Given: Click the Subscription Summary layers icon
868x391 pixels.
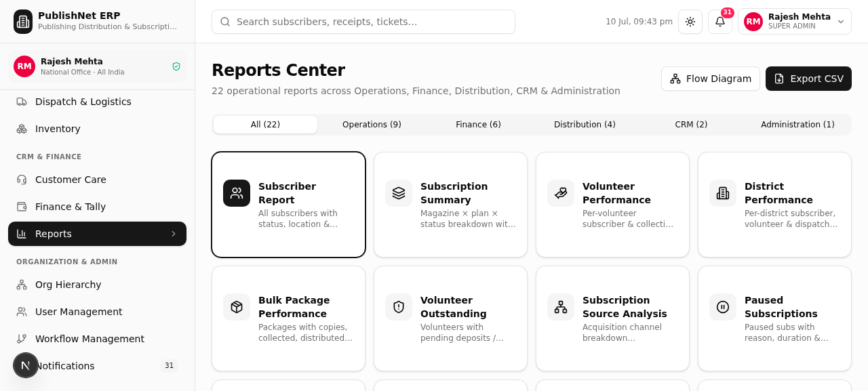Looking at the screenshot, I should [x=399, y=193].
